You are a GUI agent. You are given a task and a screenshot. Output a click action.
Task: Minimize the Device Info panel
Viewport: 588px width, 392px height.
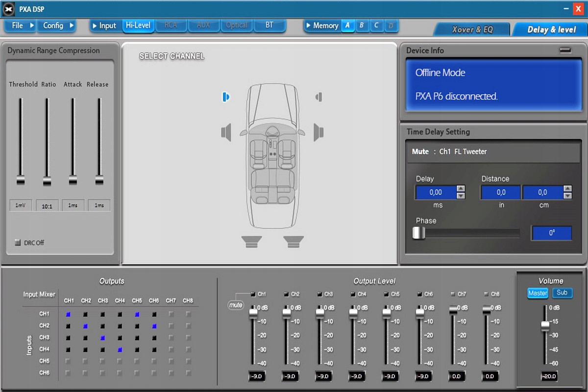point(565,50)
